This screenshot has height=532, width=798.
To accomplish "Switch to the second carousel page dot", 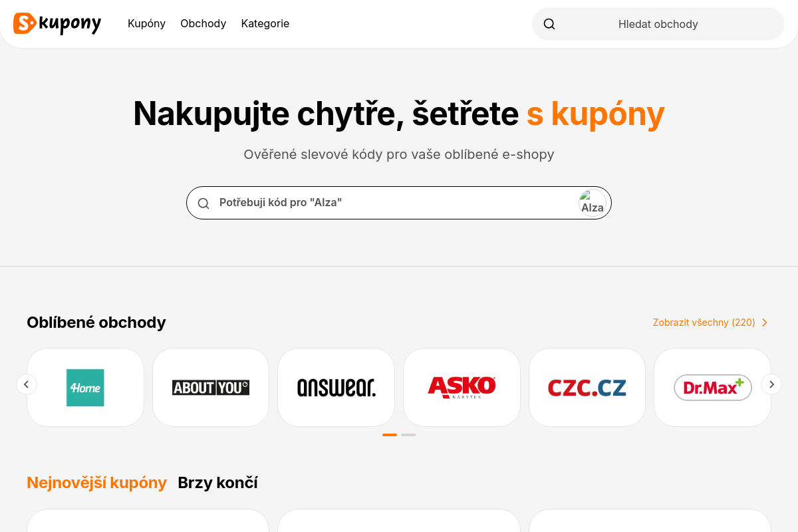I will pos(408,434).
